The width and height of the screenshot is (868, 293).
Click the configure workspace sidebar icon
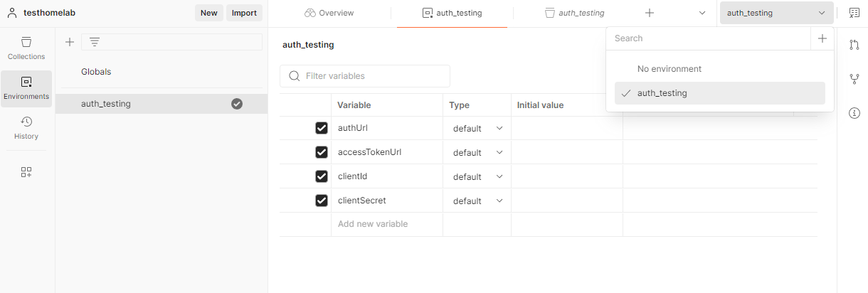[x=26, y=172]
